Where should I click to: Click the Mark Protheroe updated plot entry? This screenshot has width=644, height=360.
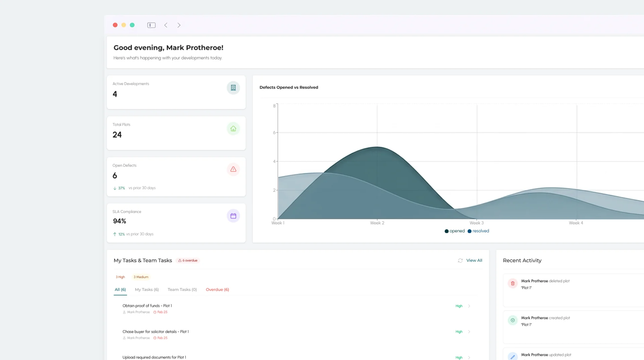[x=574, y=354]
